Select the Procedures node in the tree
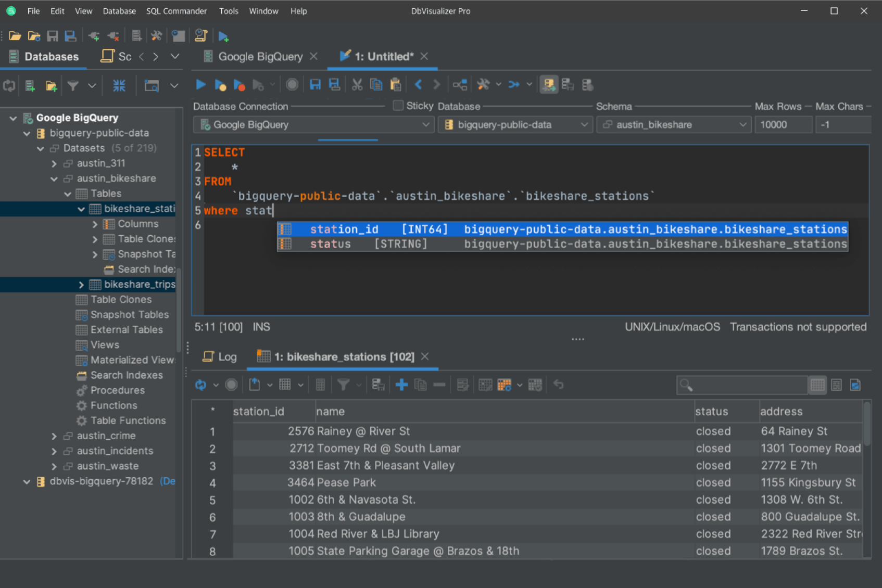882x588 pixels. click(118, 390)
